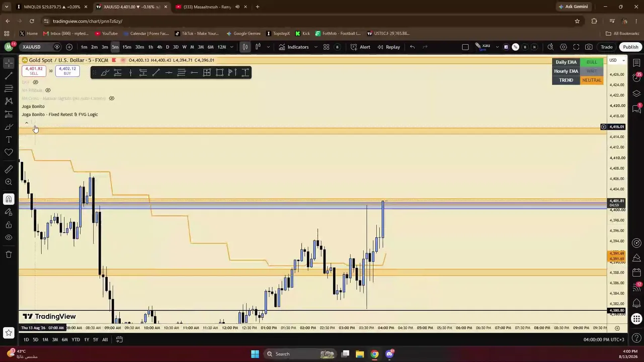Switch to the 1h timeframe
644x362 pixels.
tap(150, 47)
